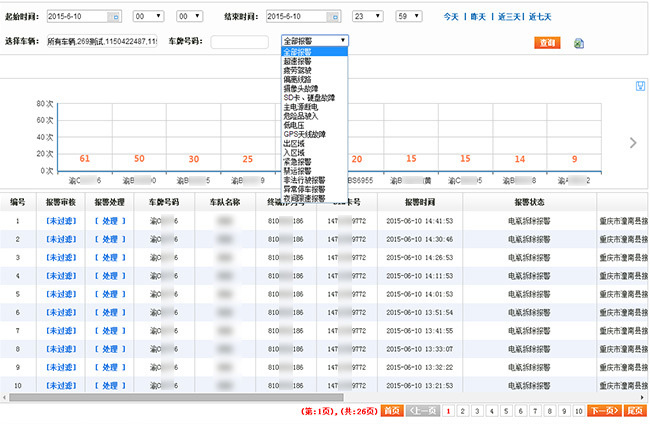Click the 上一页 previous page button
This screenshot has height=424, width=650.
(423, 411)
